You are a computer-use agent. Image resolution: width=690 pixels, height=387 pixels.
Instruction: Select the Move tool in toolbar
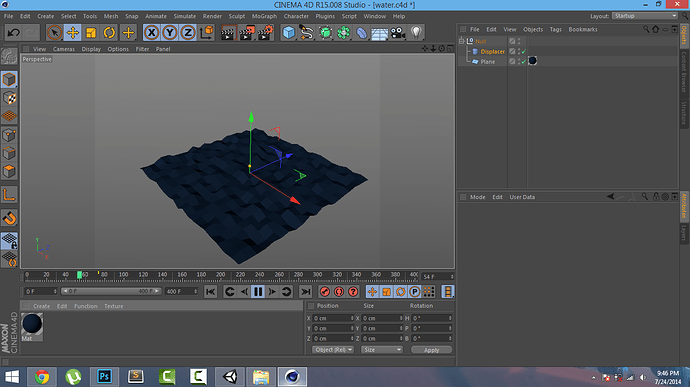[73, 33]
